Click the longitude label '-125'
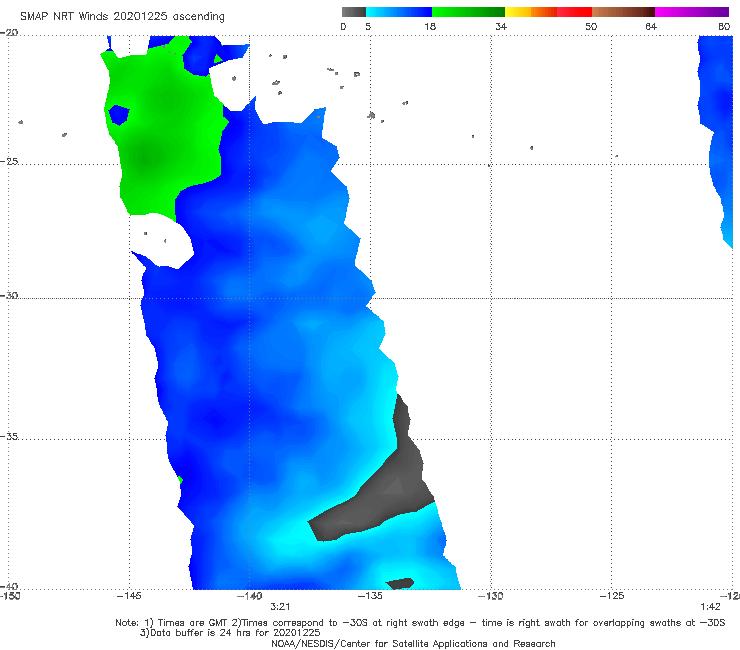This screenshot has height=650, width=740. coord(612,596)
